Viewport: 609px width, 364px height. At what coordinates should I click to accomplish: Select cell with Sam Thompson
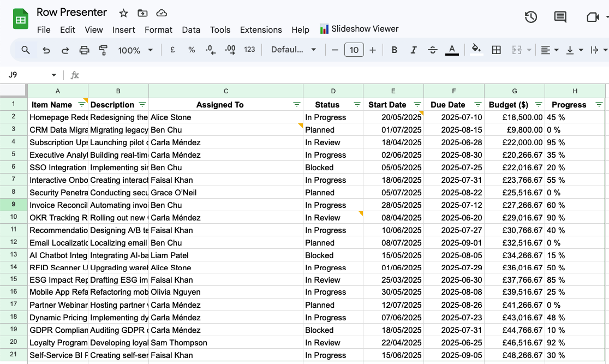pyautogui.click(x=226, y=343)
